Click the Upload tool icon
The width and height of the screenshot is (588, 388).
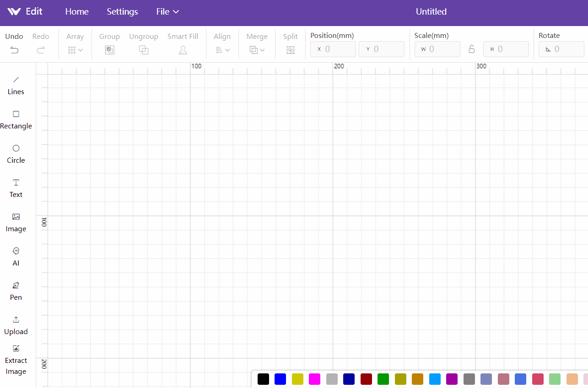(16, 320)
